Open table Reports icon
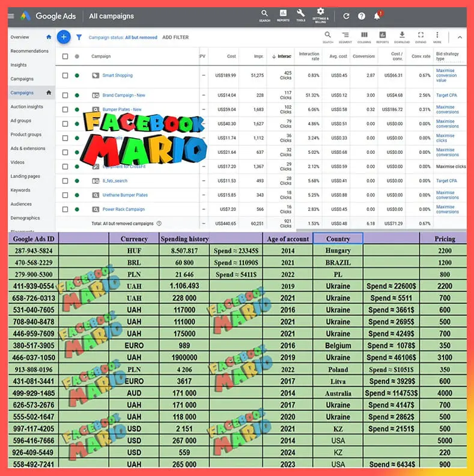 [x=382, y=37]
